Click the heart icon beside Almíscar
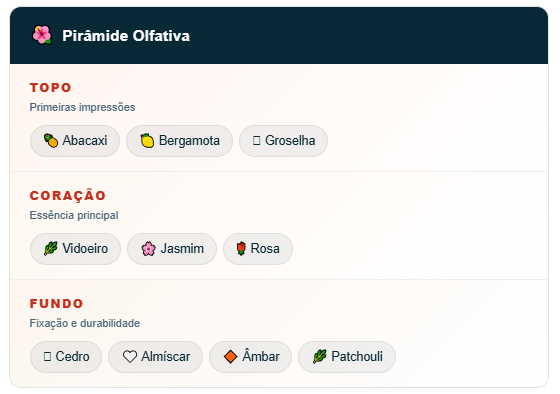Viewport: 560px width, 394px height. (130, 356)
